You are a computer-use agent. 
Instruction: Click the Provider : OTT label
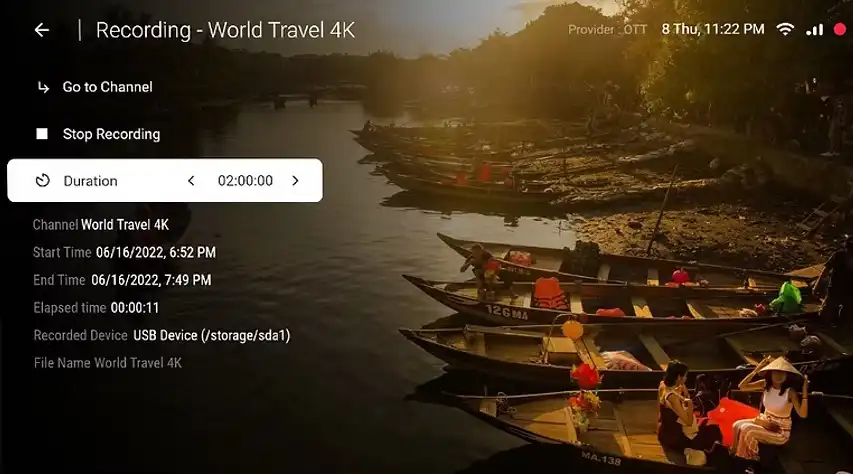point(608,29)
